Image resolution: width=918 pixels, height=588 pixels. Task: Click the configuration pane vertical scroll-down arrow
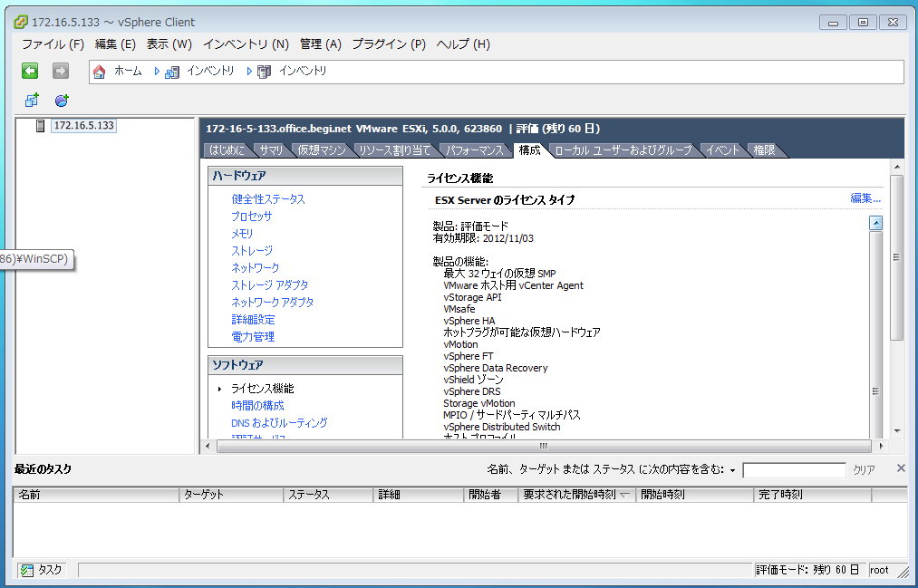[897, 431]
